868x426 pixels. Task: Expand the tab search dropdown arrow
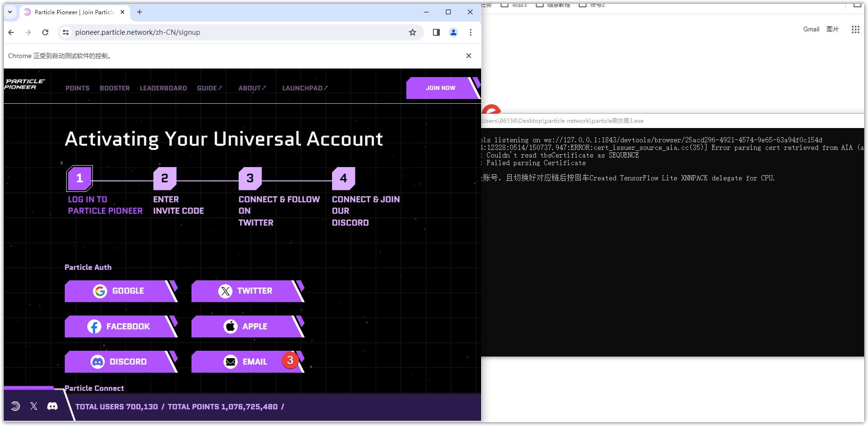[x=10, y=12]
